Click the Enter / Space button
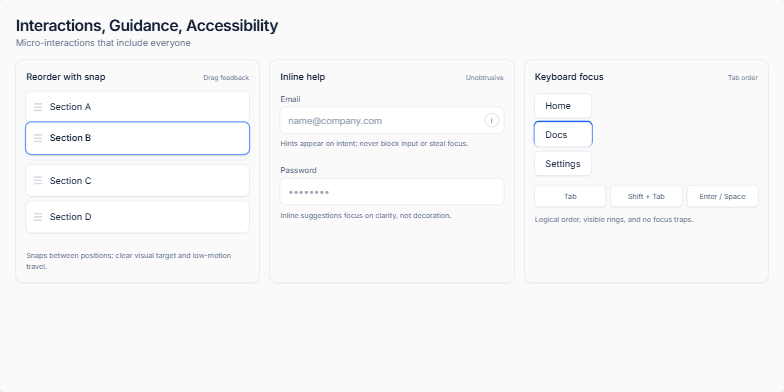The height and width of the screenshot is (392, 784). [x=722, y=196]
